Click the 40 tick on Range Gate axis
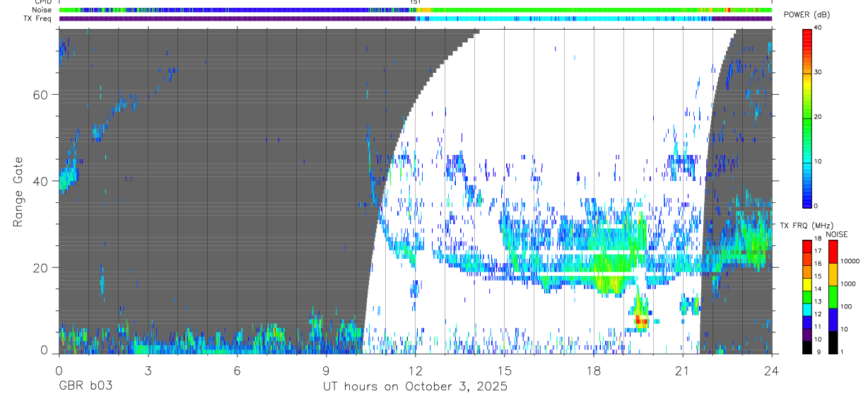The height and width of the screenshot is (401, 868). coord(42,181)
